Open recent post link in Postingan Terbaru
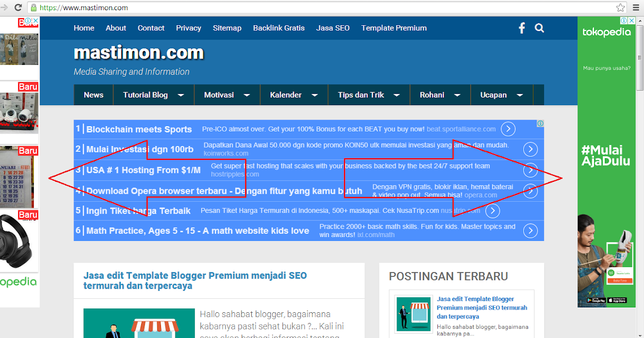Image resolution: width=644 pixels, height=338 pixels. click(x=482, y=307)
